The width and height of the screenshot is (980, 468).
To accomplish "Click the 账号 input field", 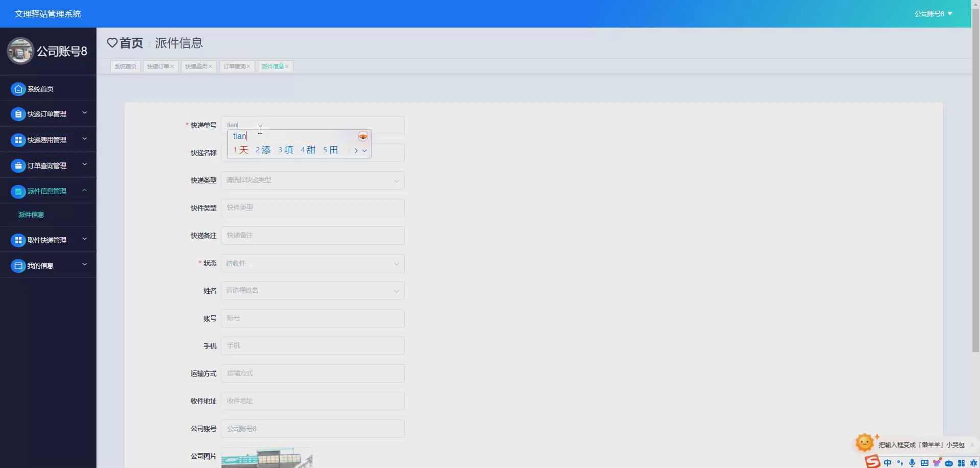I will (313, 318).
